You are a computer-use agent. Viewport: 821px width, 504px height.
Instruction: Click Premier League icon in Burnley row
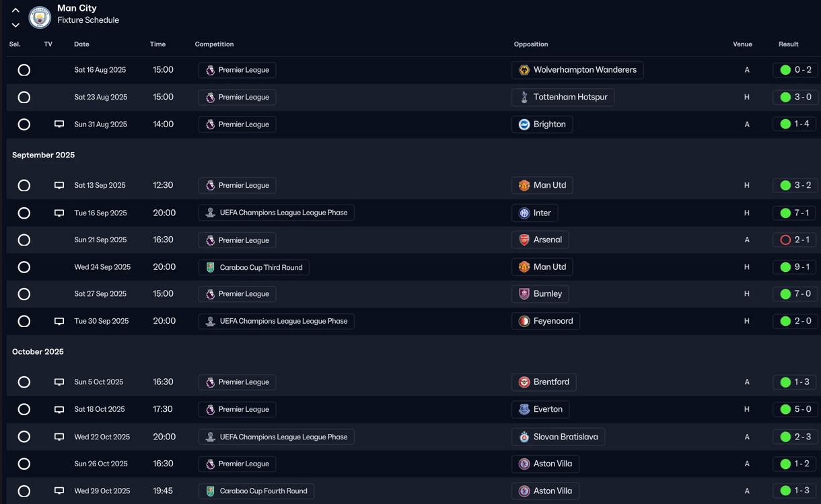211,294
